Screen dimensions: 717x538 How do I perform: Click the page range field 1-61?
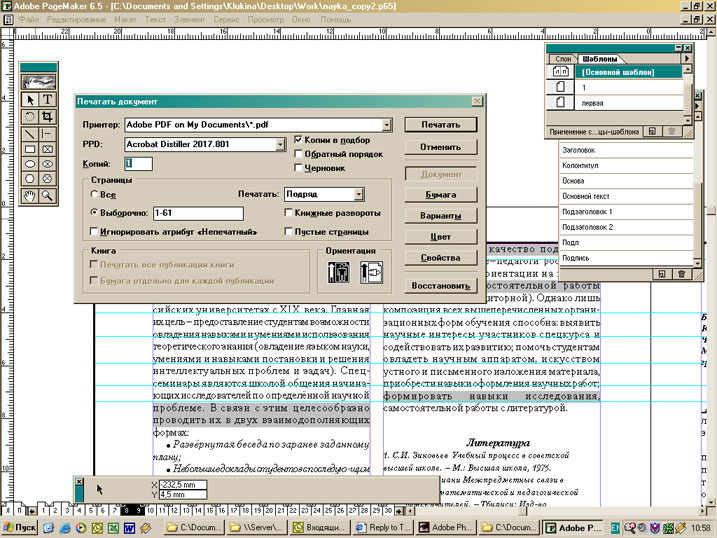tap(198, 213)
